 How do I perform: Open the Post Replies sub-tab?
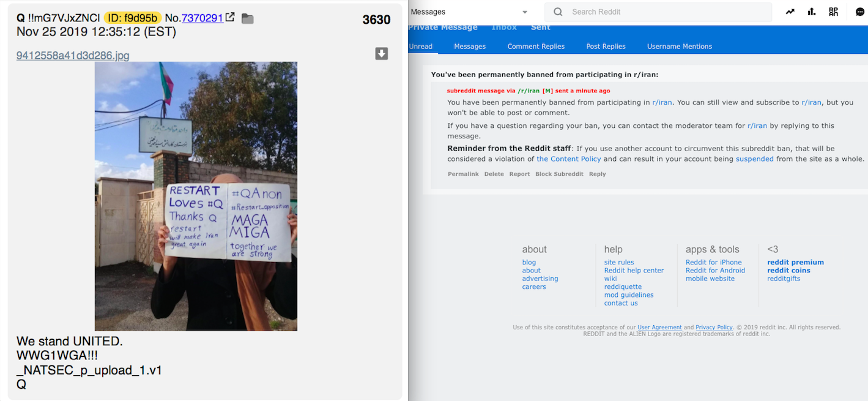pos(606,47)
